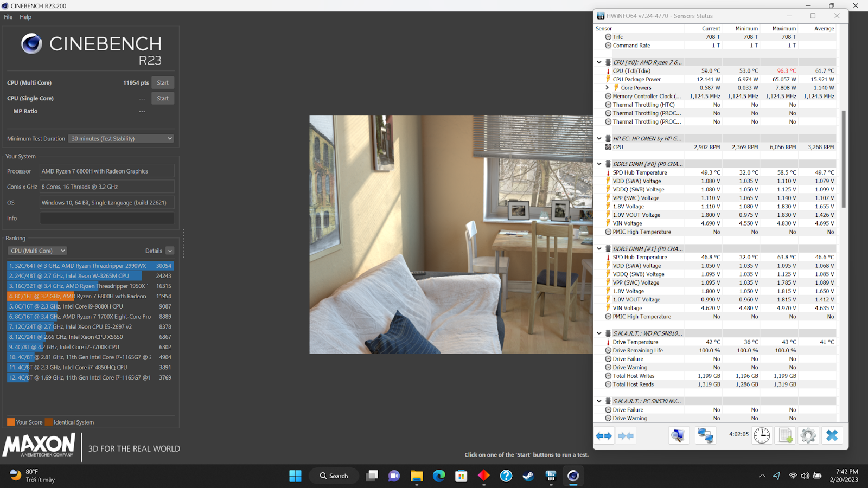Select Threadripper 2990WX ranking row
This screenshot has width=868, height=488.
point(91,266)
